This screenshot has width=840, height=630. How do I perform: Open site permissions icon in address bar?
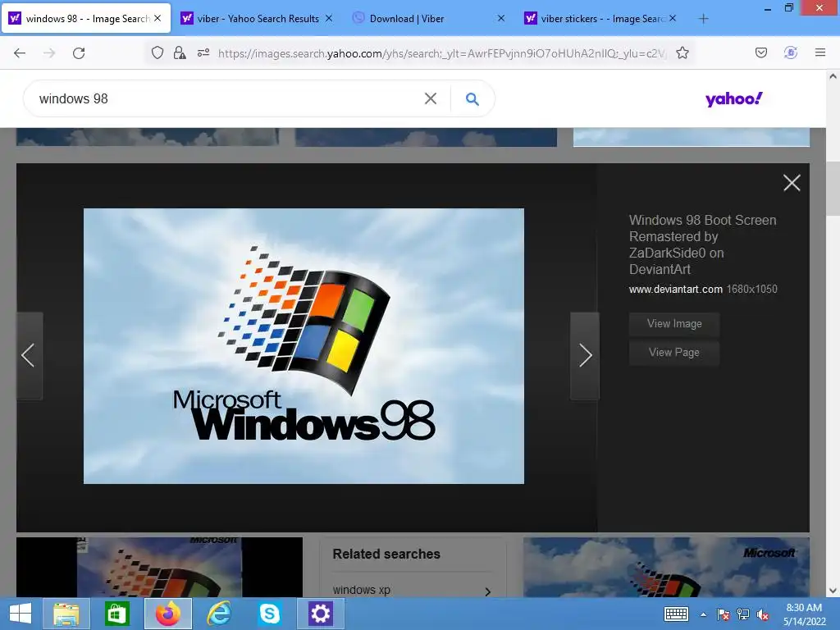(203, 53)
